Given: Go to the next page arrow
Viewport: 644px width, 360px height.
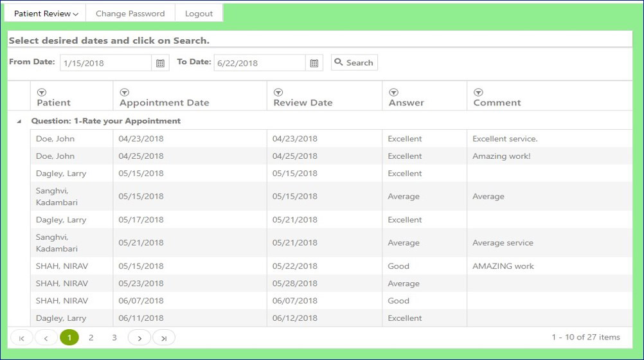Looking at the screenshot, I should [x=139, y=337].
